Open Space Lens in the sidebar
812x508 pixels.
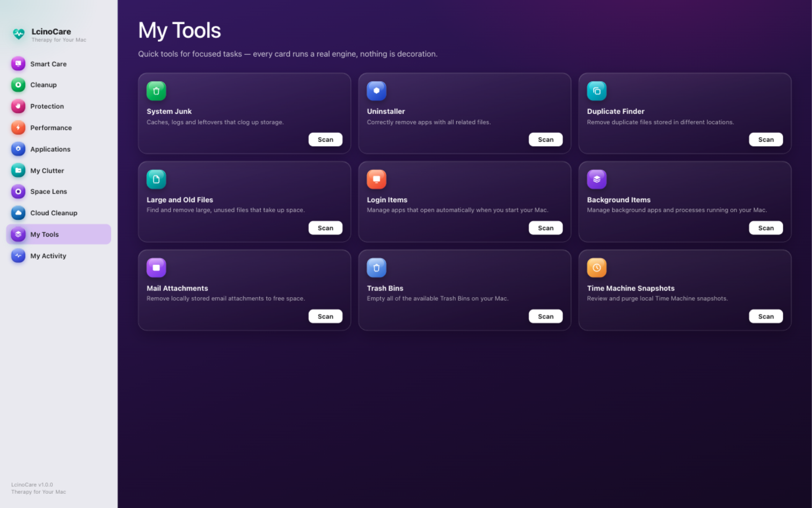[58, 192]
